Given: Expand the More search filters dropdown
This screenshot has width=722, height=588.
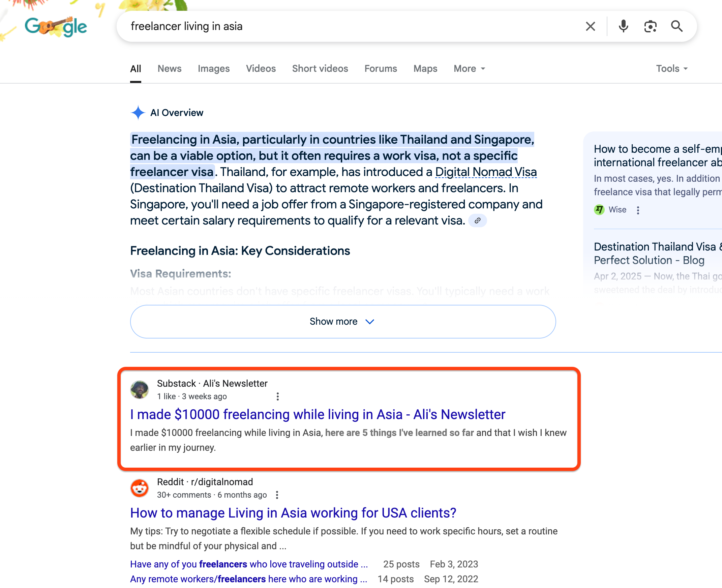Looking at the screenshot, I should click(x=470, y=69).
